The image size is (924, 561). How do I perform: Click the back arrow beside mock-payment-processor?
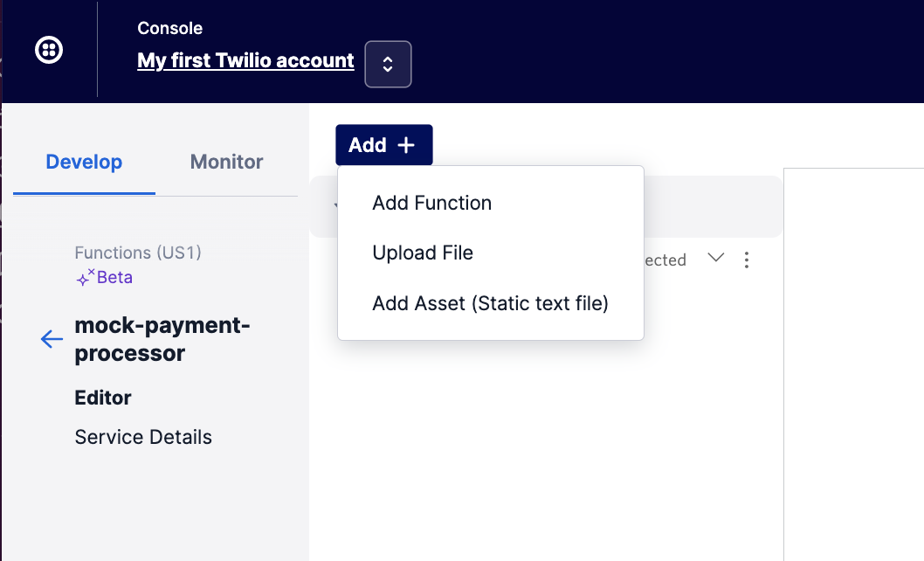point(51,339)
